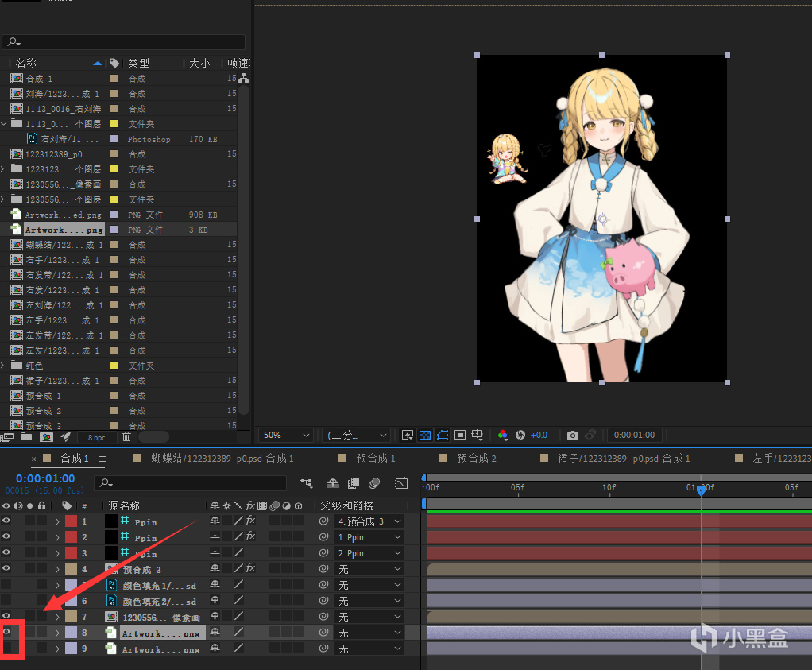Viewport: 812px width, 670px height.
Task: Switch to the 裙子/122312389_p0.psd 合成 1 tab
Action: pyautogui.click(x=624, y=458)
